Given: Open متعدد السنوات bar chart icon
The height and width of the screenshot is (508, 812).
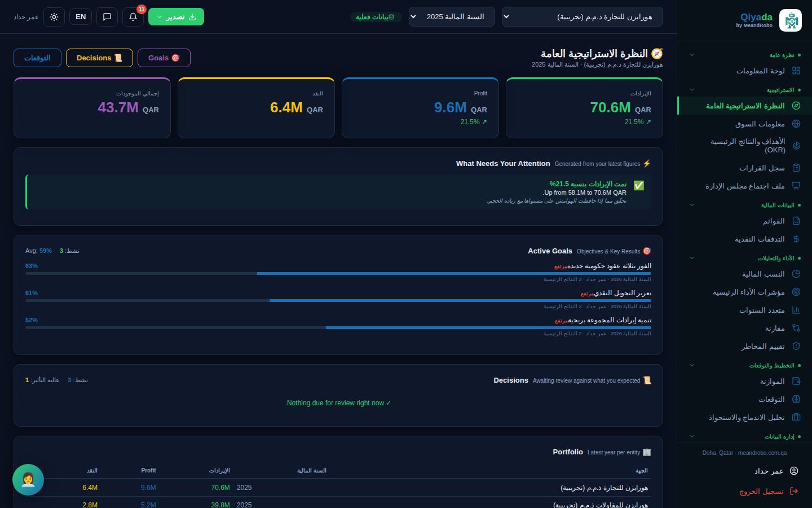Looking at the screenshot, I should [796, 310].
